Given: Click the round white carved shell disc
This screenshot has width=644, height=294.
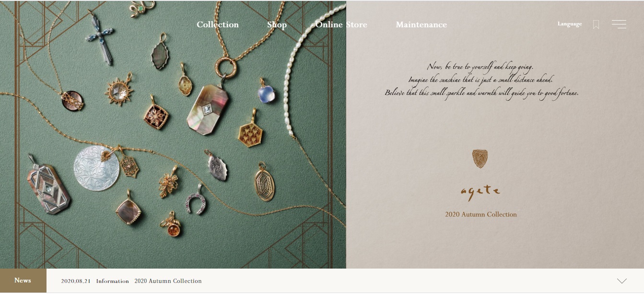Looking at the screenshot, I should [x=96, y=168].
